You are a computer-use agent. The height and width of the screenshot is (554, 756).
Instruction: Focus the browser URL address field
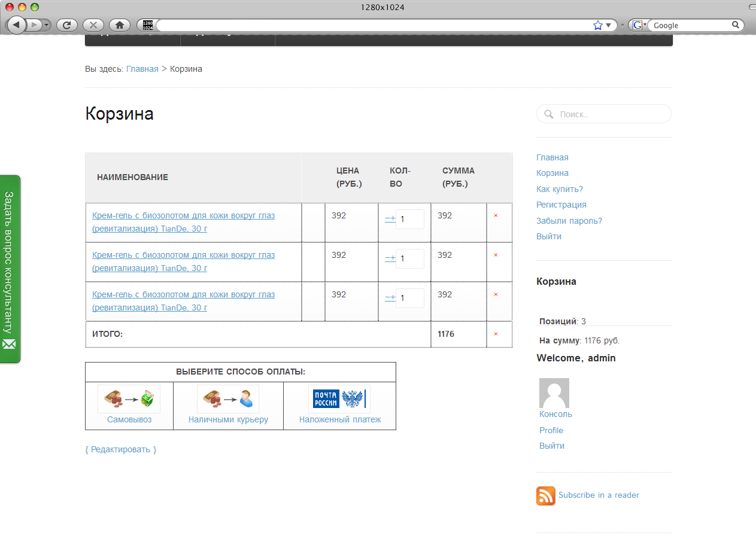[374, 25]
